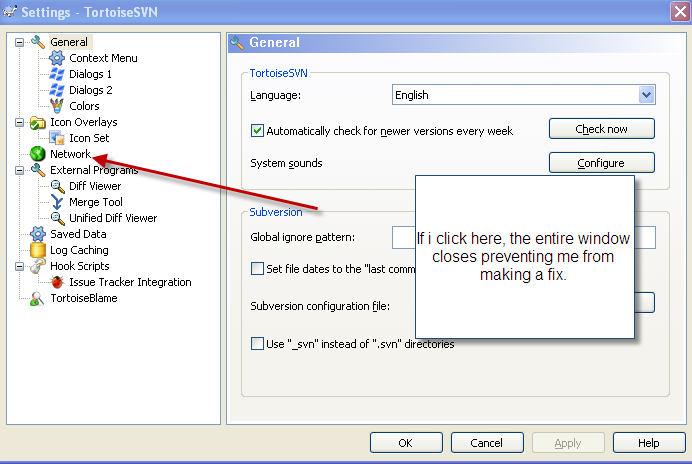The image size is (692, 464).
Task: Toggle automatic check for newer versions
Action: (257, 131)
